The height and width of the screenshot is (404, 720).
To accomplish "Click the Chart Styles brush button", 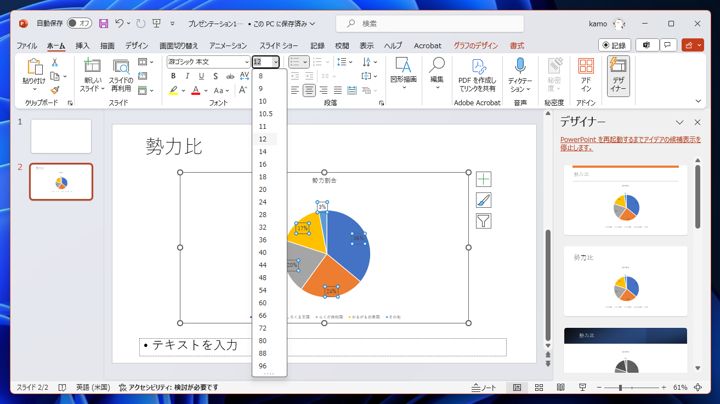I will click(x=484, y=200).
